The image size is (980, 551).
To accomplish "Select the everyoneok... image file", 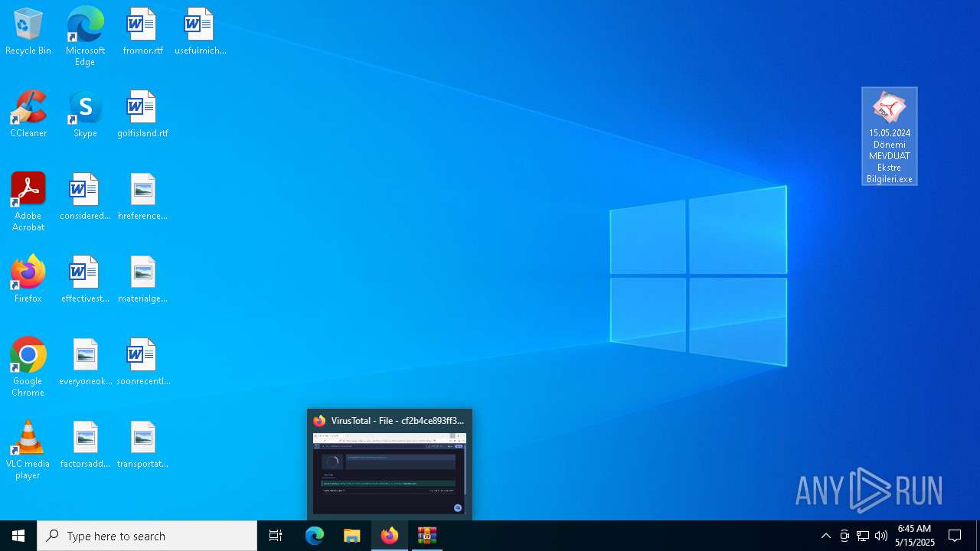I will point(85,363).
